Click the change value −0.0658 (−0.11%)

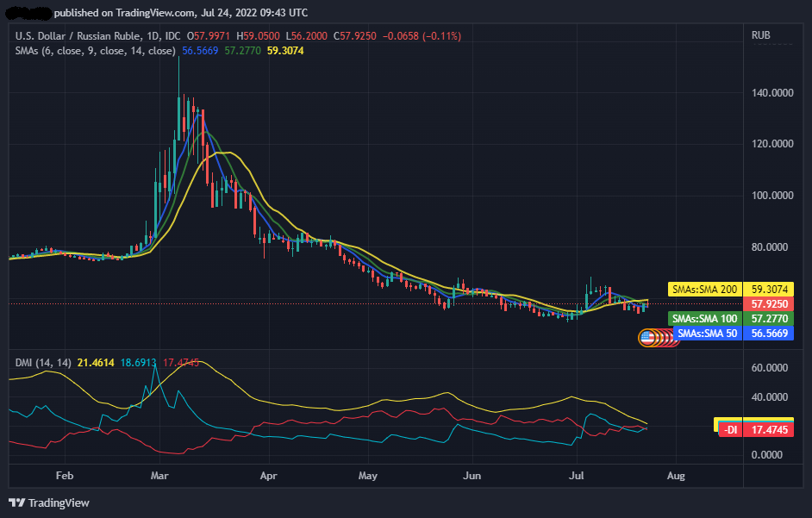422,35
